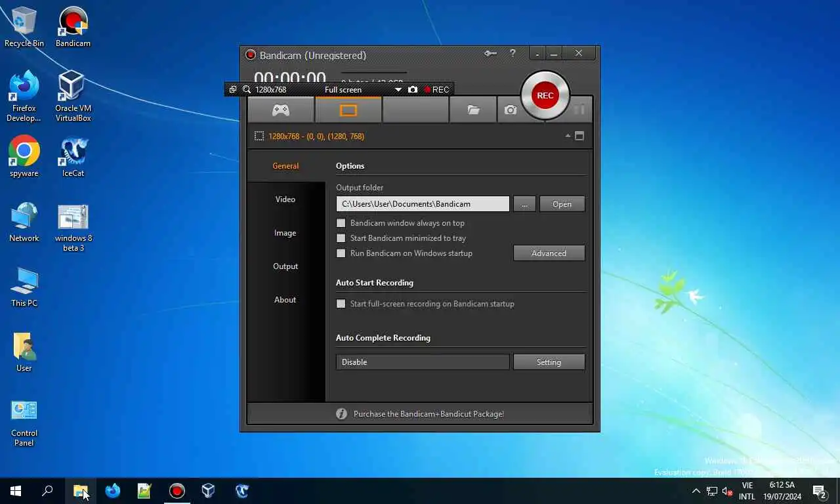Open Firefox Developer from the taskbar

[x=113, y=491]
